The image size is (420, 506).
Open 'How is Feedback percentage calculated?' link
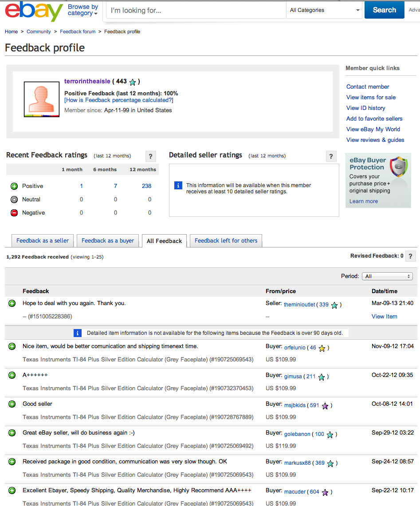(x=119, y=100)
